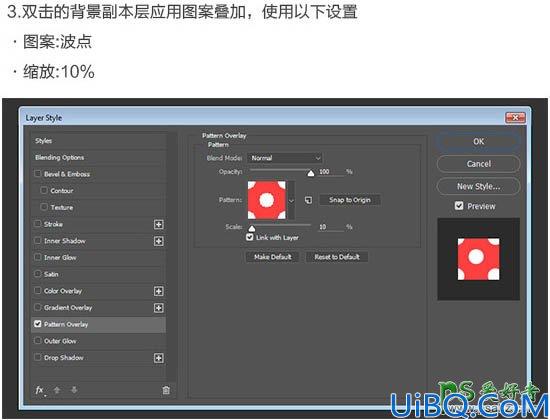Click the red polka dot pattern swatch
Screen dimensions: 550x420
[267, 200]
